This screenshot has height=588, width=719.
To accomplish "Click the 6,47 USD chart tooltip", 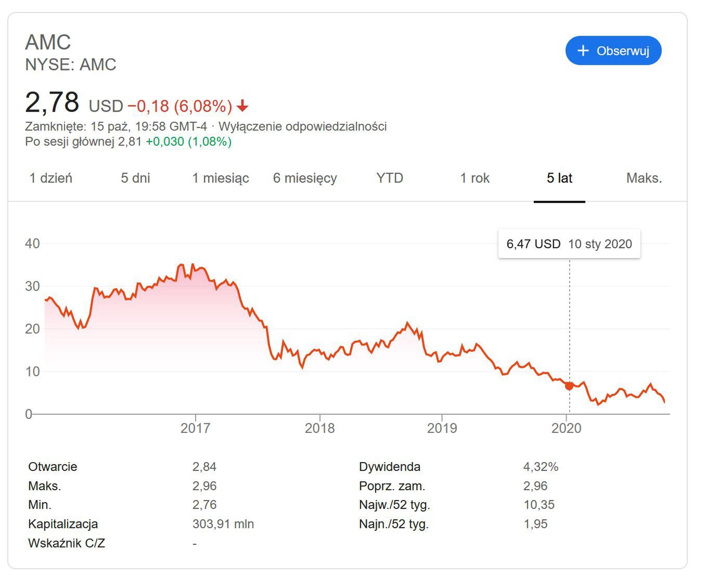I will pos(569,244).
